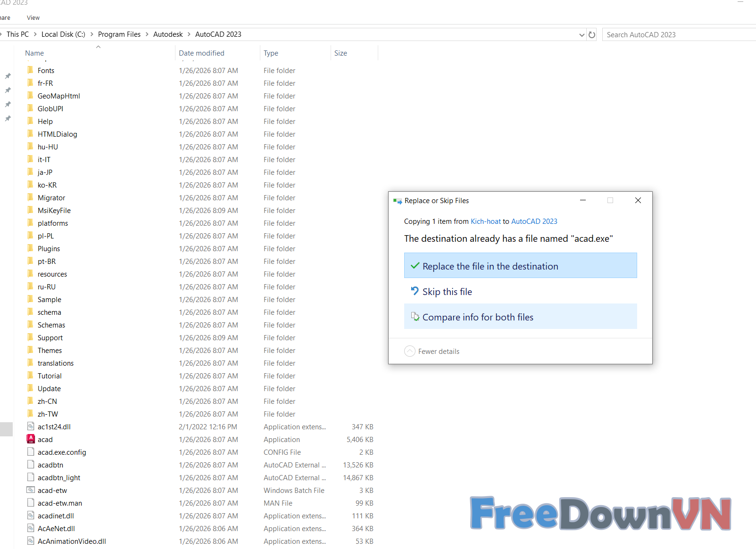Image resolution: width=756 pixels, height=549 pixels.
Task: Click the ac1st24.dll file icon
Action: (31, 426)
